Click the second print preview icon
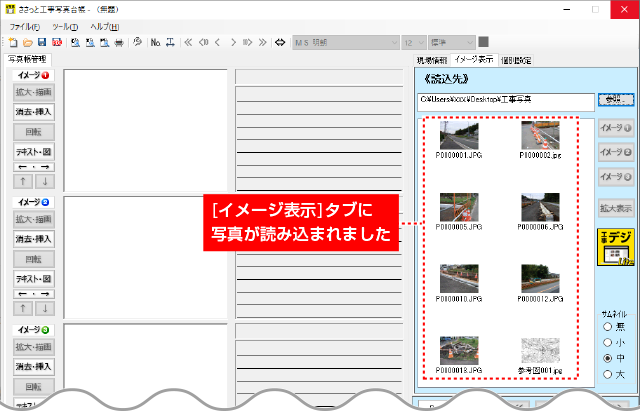This screenshot has width=640, height=414. (90, 42)
